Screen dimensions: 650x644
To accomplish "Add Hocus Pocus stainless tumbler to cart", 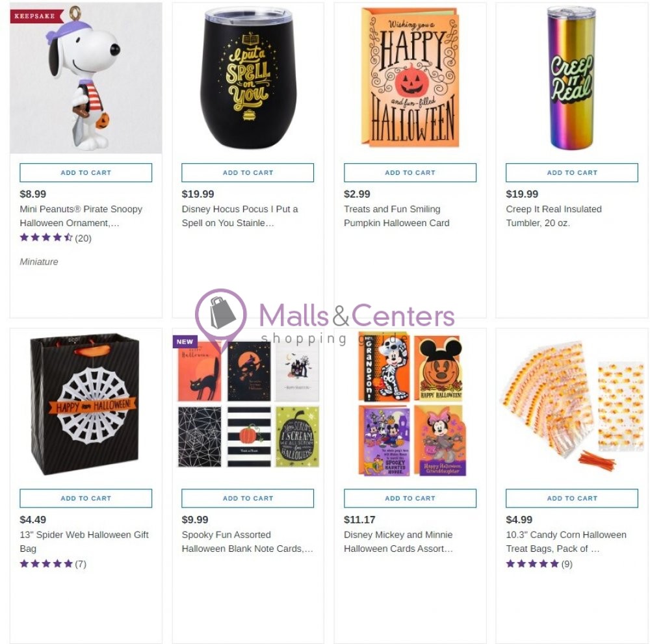I will [248, 172].
